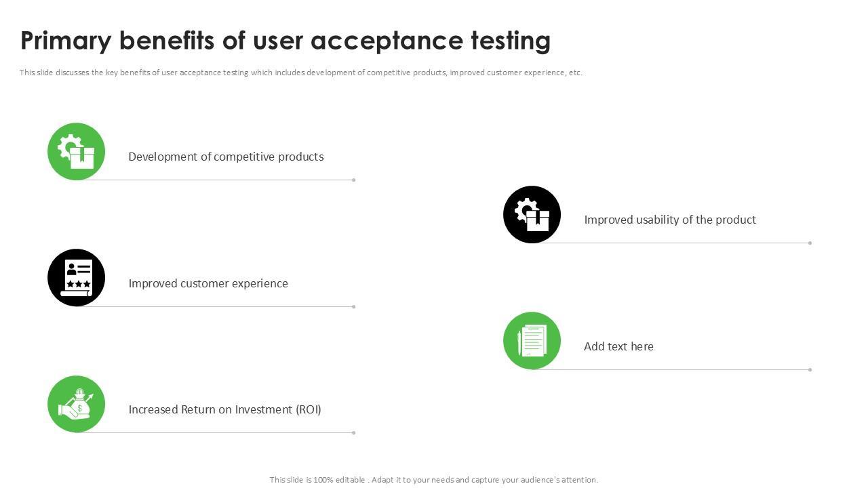Viewport: 868px width, 488px height.
Task: Click the 'Improved usability of the product' label
Action: [670, 220]
